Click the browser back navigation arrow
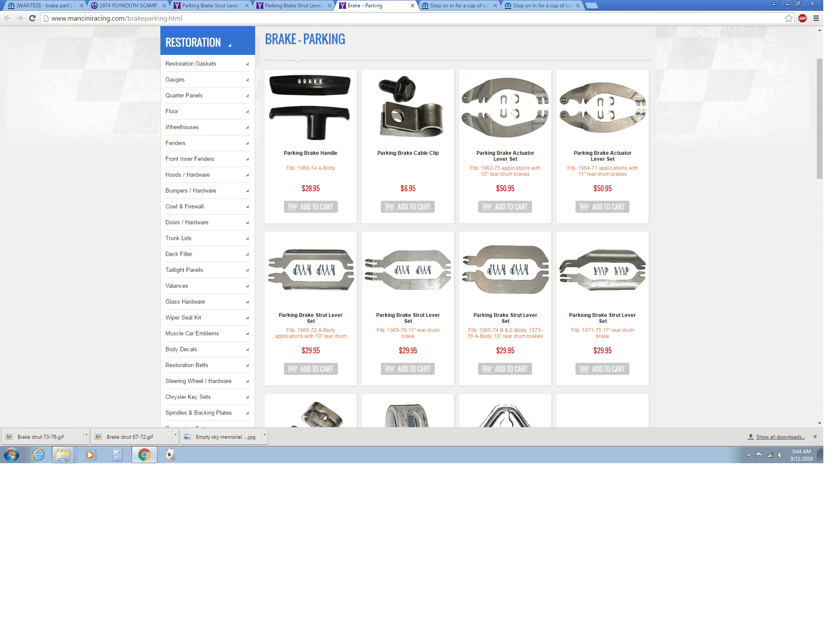840x630 pixels. (x=7, y=18)
